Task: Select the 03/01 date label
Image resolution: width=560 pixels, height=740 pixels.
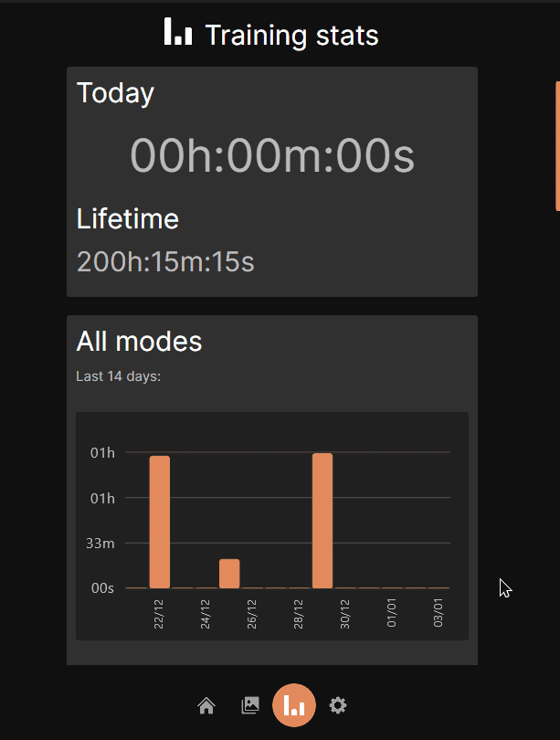Action: click(439, 615)
